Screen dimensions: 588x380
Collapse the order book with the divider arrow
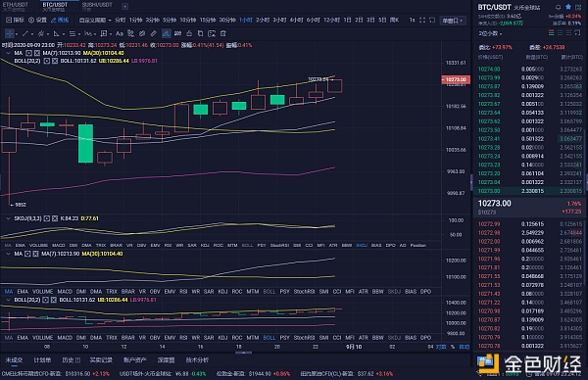[x=471, y=182]
